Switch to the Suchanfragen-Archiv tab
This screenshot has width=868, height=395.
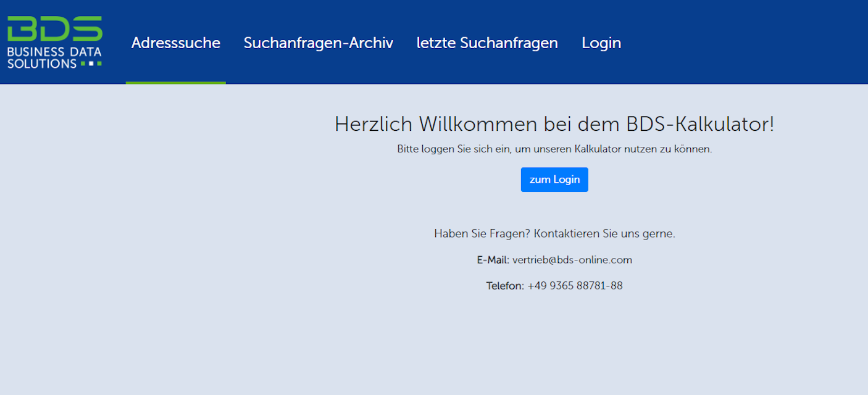318,43
